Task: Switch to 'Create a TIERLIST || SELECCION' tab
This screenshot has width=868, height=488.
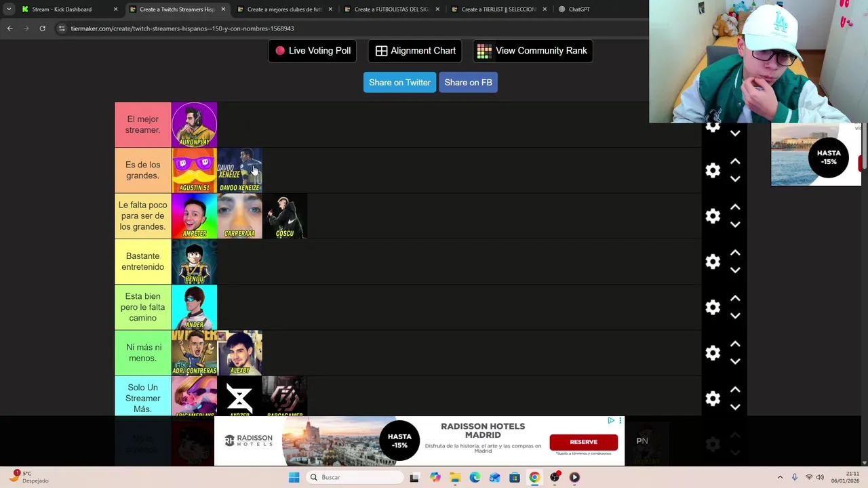Action: pos(498,9)
